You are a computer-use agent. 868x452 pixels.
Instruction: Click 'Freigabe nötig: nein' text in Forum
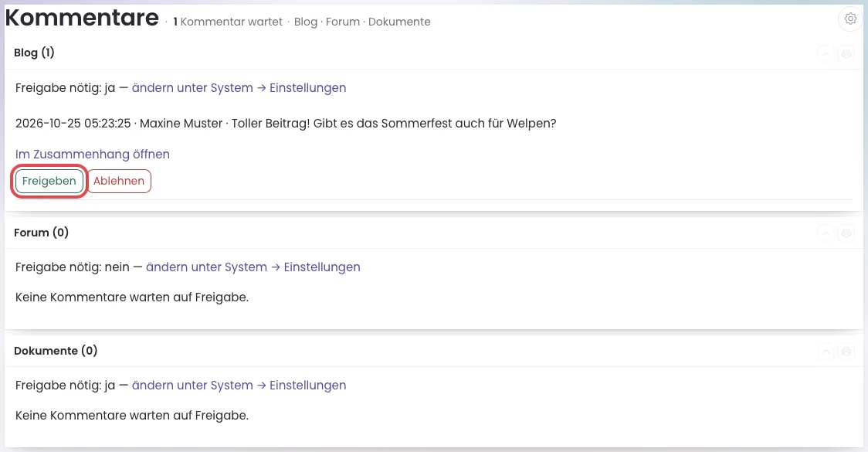click(73, 267)
